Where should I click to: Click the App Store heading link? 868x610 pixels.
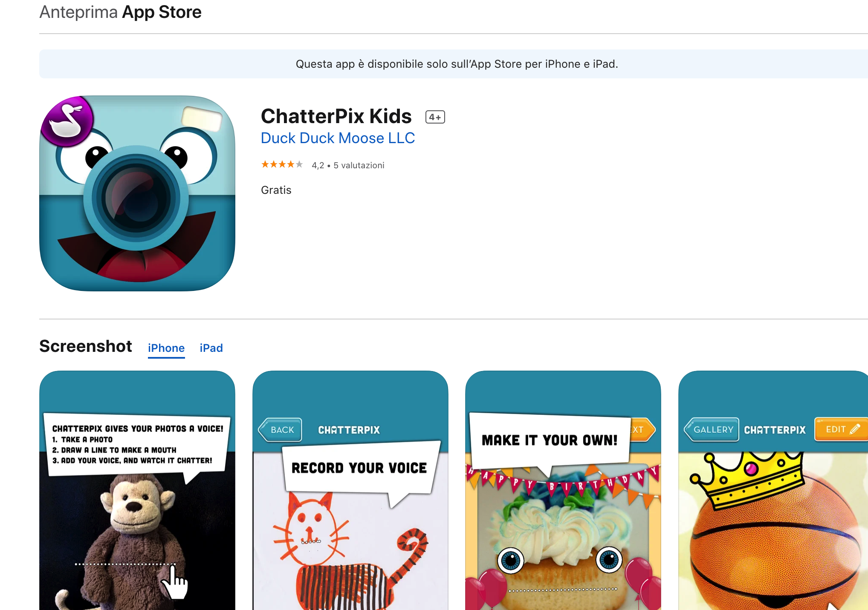point(162,12)
